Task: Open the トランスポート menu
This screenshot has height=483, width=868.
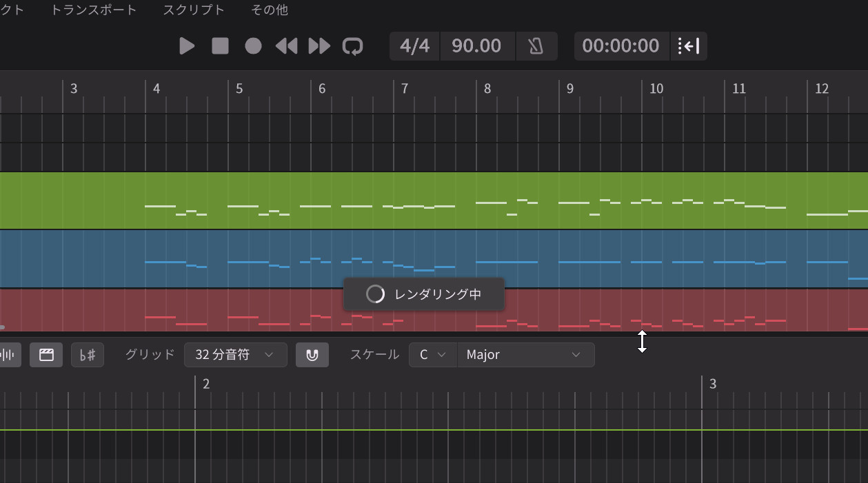Action: coord(94,10)
